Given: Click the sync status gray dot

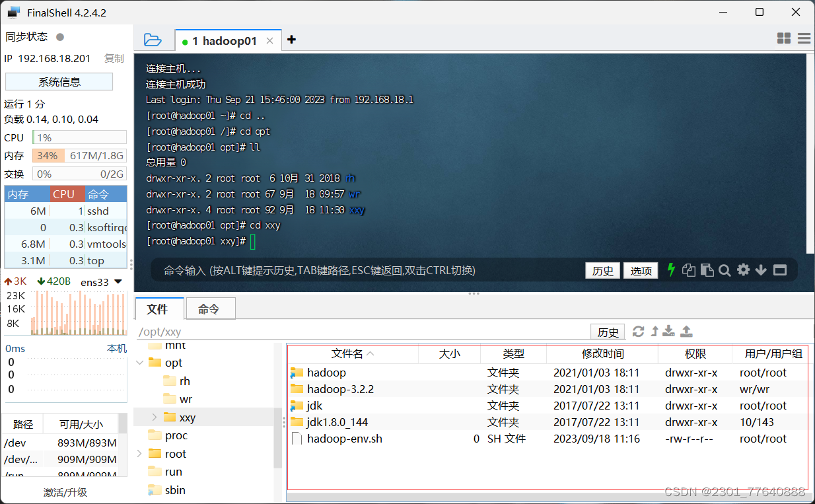Looking at the screenshot, I should point(60,37).
